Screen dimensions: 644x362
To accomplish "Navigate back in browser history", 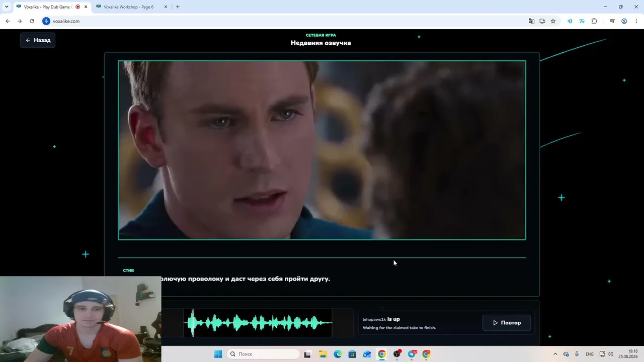I will pos(8,21).
